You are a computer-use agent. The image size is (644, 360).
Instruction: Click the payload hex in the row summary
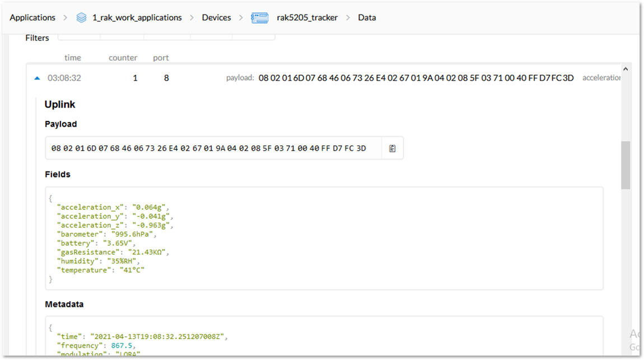tap(416, 78)
